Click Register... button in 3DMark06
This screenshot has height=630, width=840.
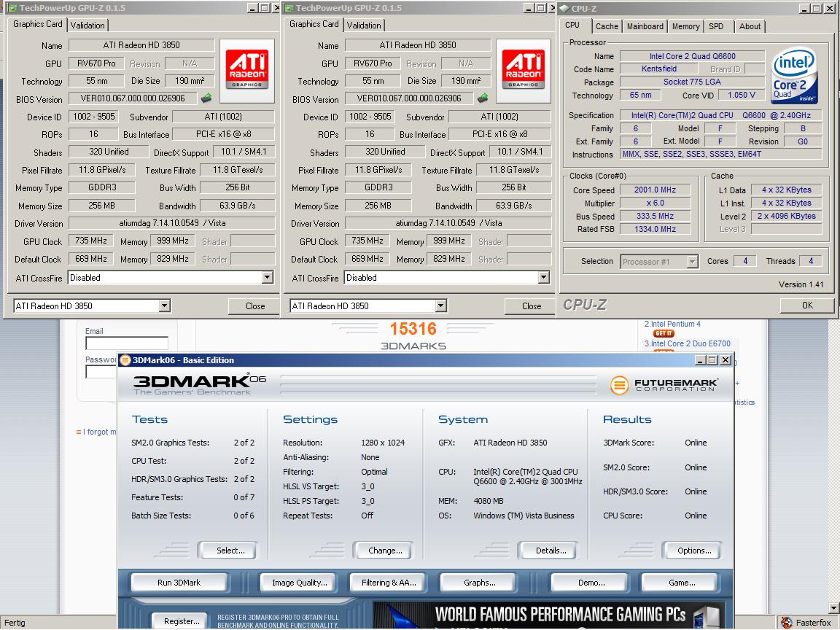182,621
